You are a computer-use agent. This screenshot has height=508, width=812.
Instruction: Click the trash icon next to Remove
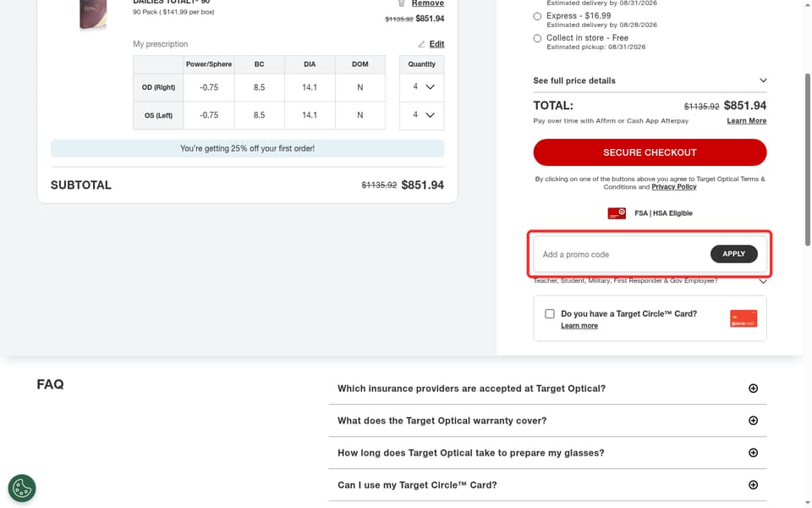point(401,3)
